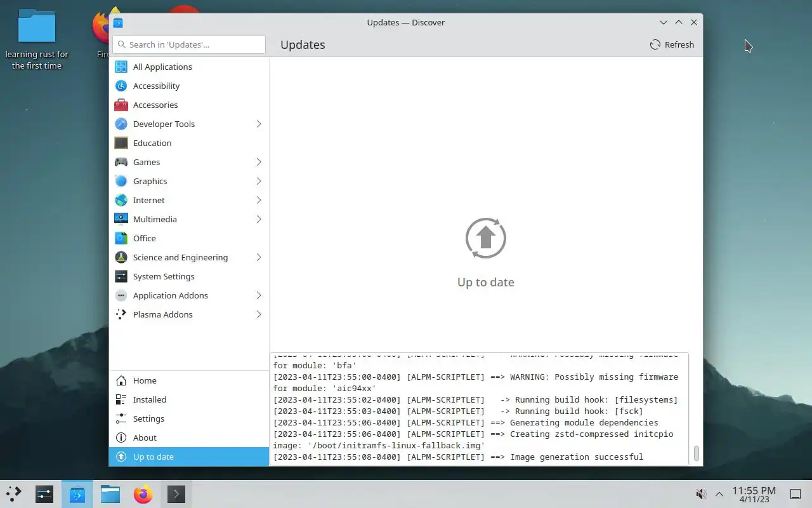Click the Show Desktop button in the panel
The image size is (812, 508).
coord(796,493)
